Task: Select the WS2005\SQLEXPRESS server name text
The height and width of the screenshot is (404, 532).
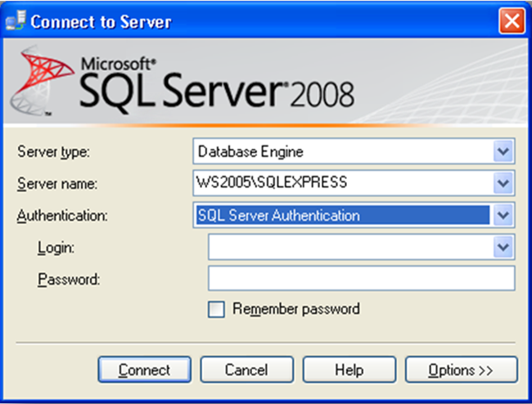Action: coord(259,183)
